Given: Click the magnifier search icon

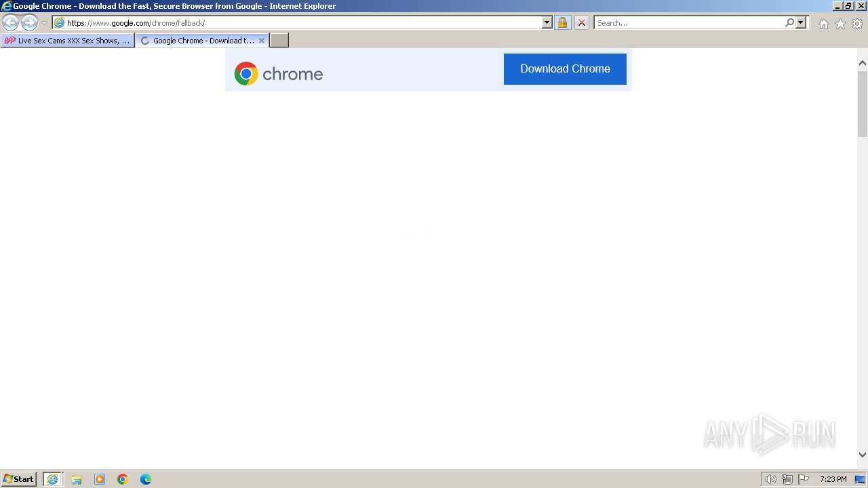Looking at the screenshot, I should [789, 22].
